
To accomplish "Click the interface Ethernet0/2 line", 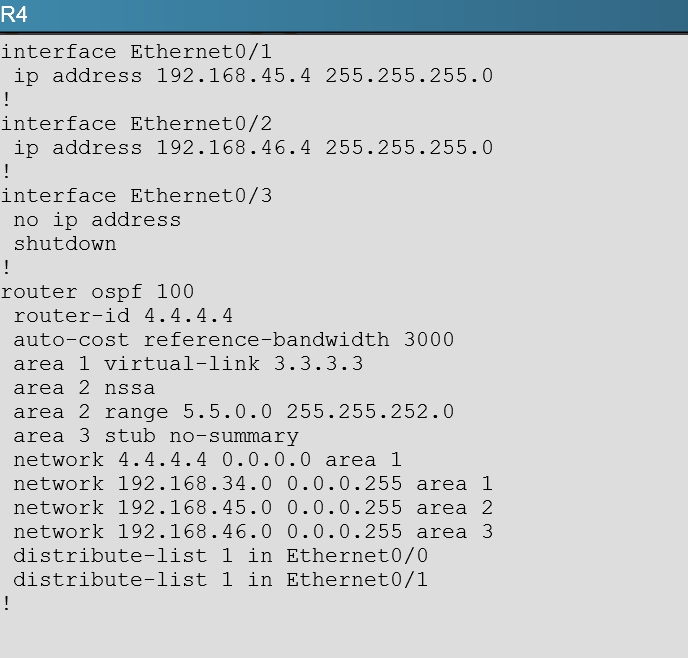I will 136,124.
